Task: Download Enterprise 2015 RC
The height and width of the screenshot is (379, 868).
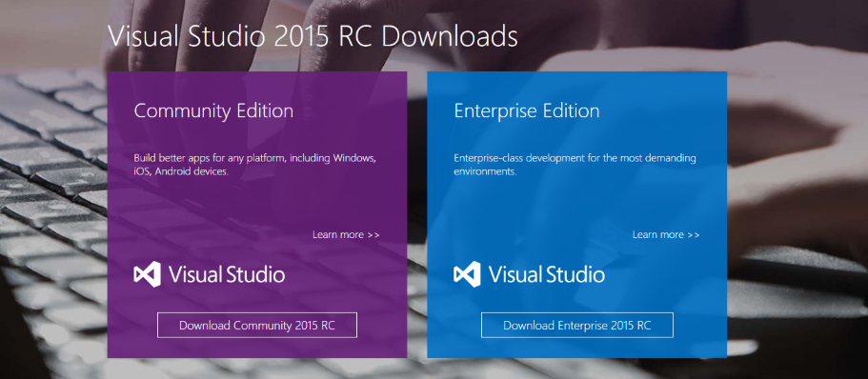Action: click(x=577, y=325)
